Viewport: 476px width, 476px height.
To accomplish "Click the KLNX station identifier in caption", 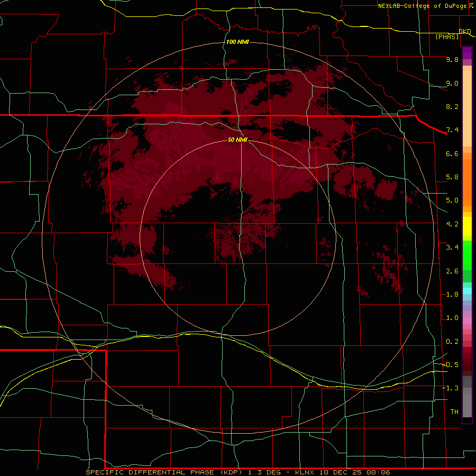I will click(305, 472).
